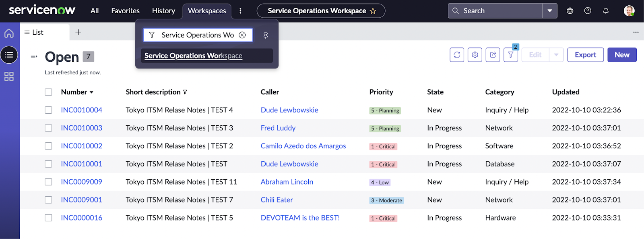Click the Category column header
The image size is (644, 239).
tap(500, 92)
